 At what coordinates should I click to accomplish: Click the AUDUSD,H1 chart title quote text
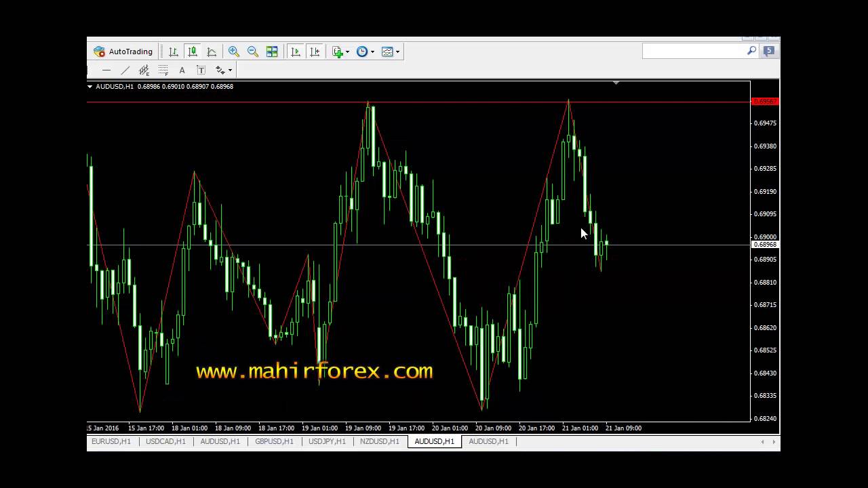pos(165,87)
